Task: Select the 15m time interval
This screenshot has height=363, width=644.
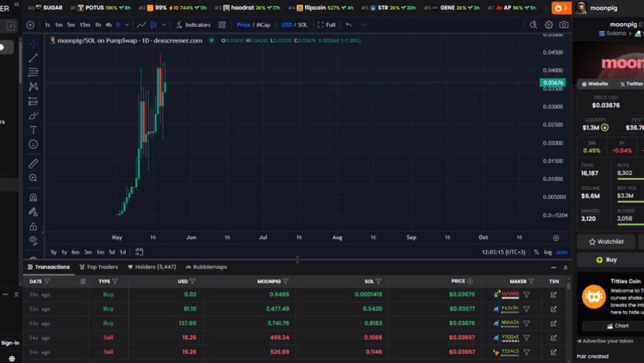Action: tap(85, 25)
